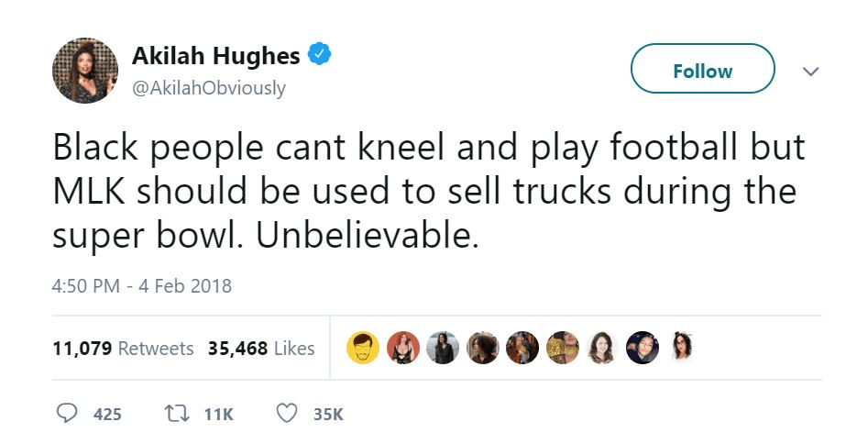
Task: Open Akilah Hughes profile picture
Action: pos(85,70)
